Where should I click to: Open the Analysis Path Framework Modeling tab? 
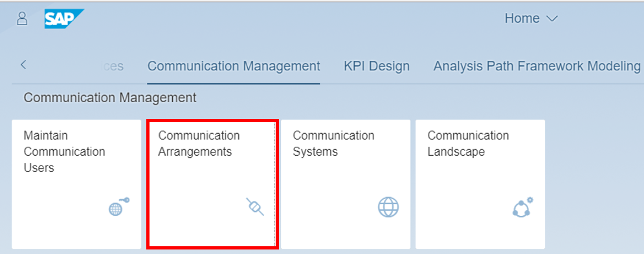(537, 66)
